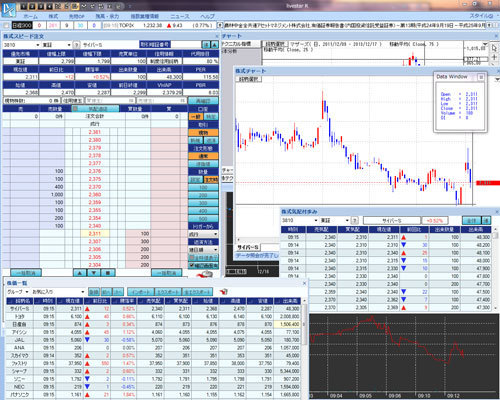Screen dimensions: 500x400
Task: Click the board center square button
Action: click(x=108, y=273)
